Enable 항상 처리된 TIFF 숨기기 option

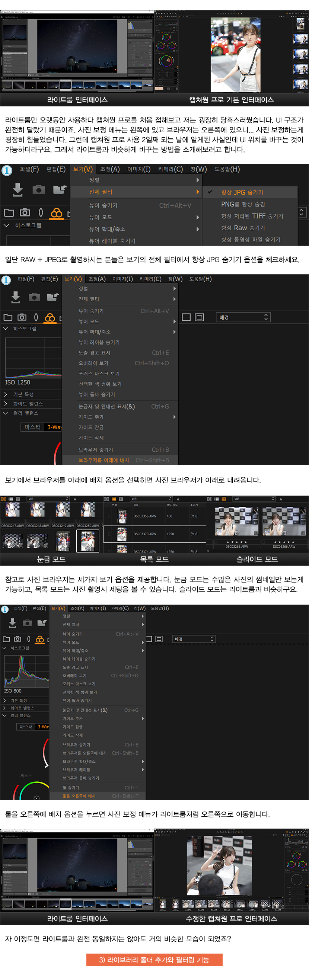250,216
